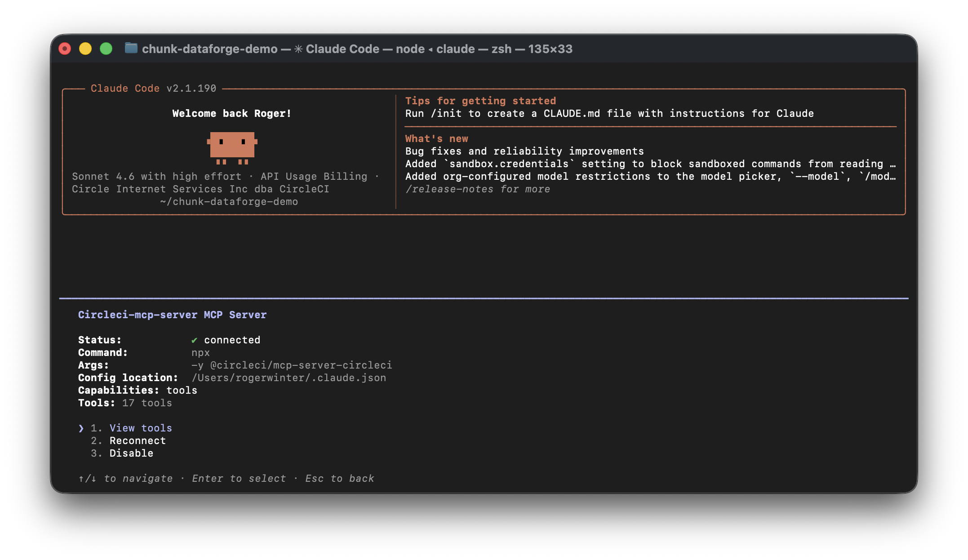Click 'Circle Internet Services Inc dba CircleCI'
968x560 pixels.
pyautogui.click(x=200, y=189)
